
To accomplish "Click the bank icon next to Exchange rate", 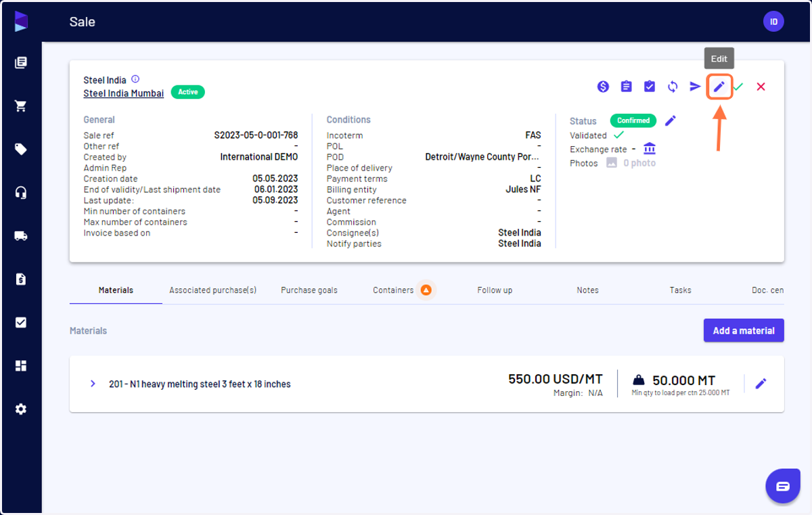I will pyautogui.click(x=650, y=148).
